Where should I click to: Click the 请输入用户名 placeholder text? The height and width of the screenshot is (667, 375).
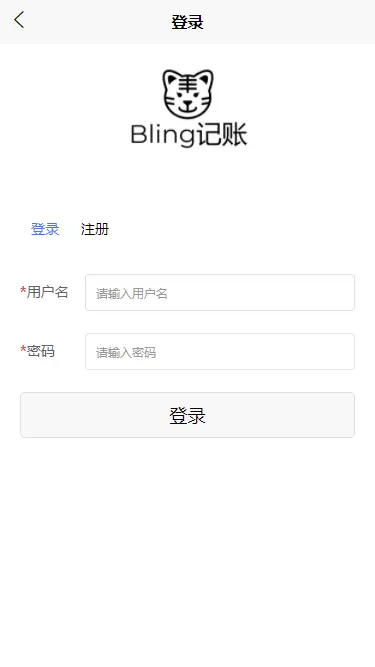click(x=132, y=293)
